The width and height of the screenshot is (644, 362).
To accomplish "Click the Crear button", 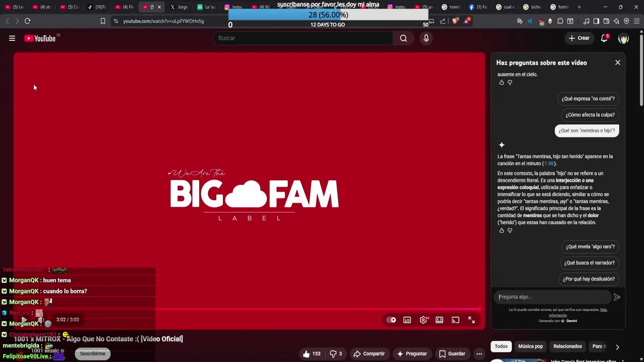I will (x=579, y=38).
